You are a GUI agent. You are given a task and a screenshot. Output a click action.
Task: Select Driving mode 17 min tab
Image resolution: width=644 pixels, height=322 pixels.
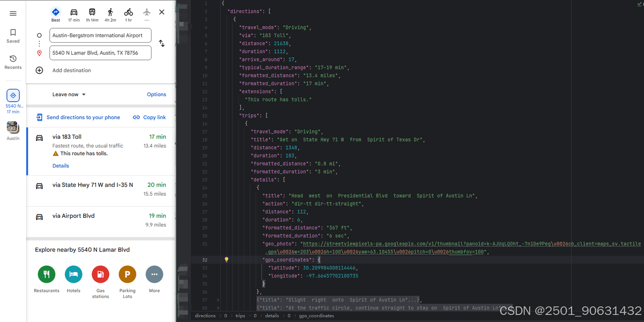(74, 15)
